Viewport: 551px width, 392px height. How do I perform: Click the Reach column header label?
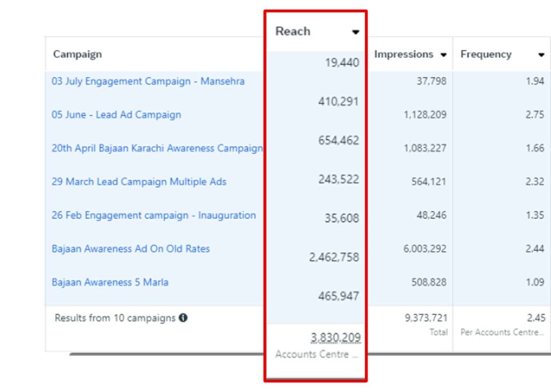click(293, 31)
